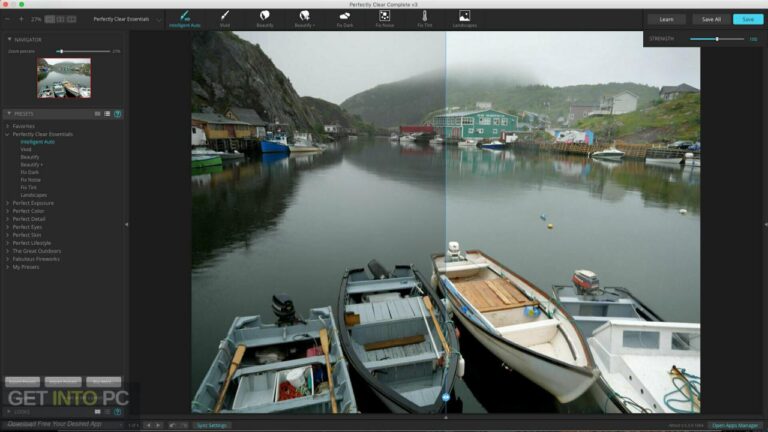Select Fix Dark in preset list
Viewport: 768px width, 432px height.
30,172
